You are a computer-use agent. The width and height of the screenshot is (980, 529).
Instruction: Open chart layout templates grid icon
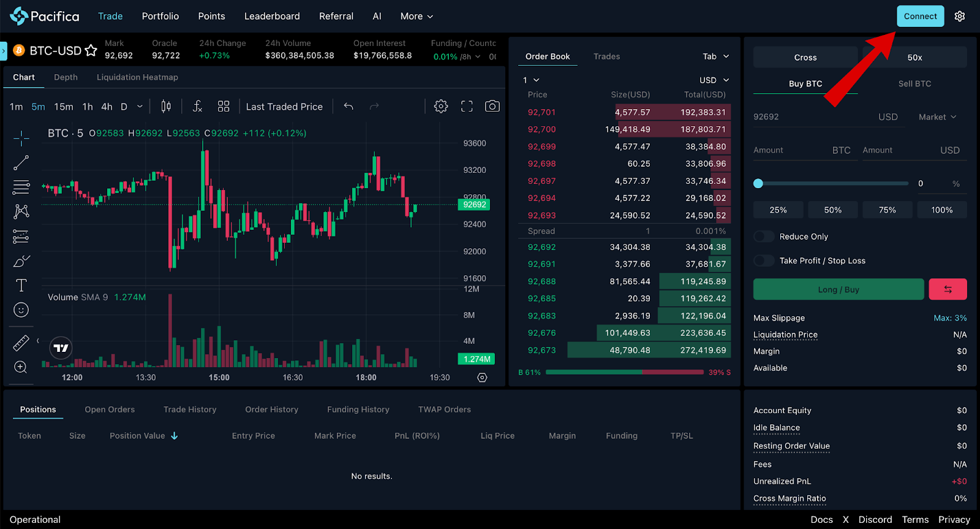coord(224,107)
